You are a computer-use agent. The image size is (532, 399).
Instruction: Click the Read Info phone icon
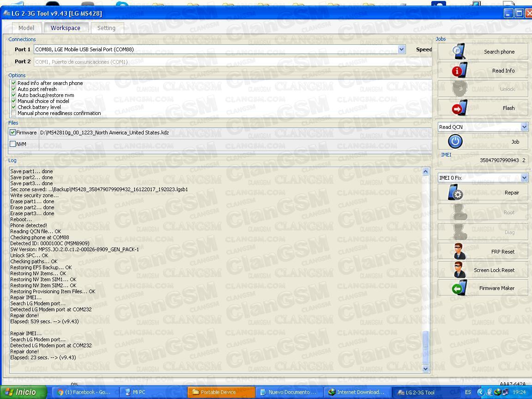[459, 70]
